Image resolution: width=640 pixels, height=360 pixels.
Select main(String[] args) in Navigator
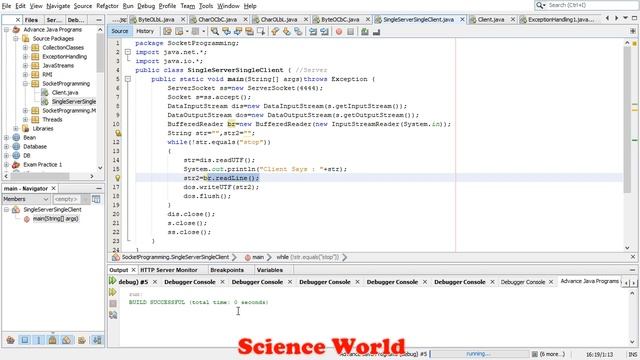[56, 219]
